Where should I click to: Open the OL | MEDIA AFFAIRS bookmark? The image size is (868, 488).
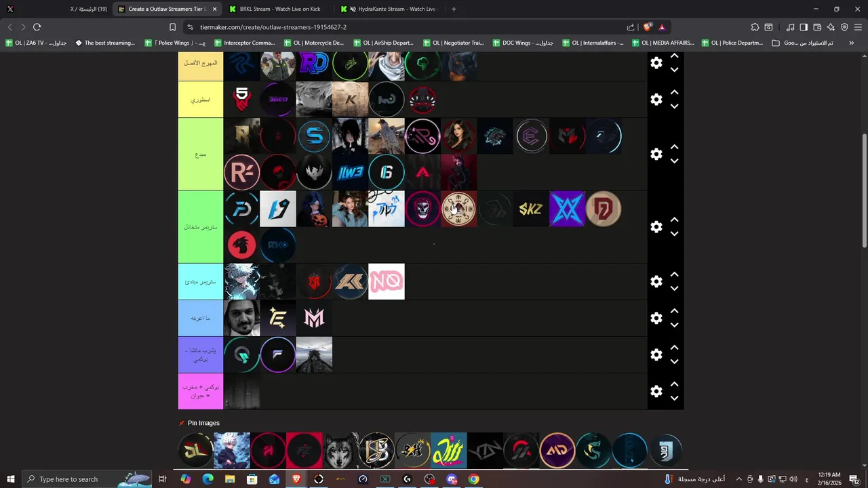[664, 43]
